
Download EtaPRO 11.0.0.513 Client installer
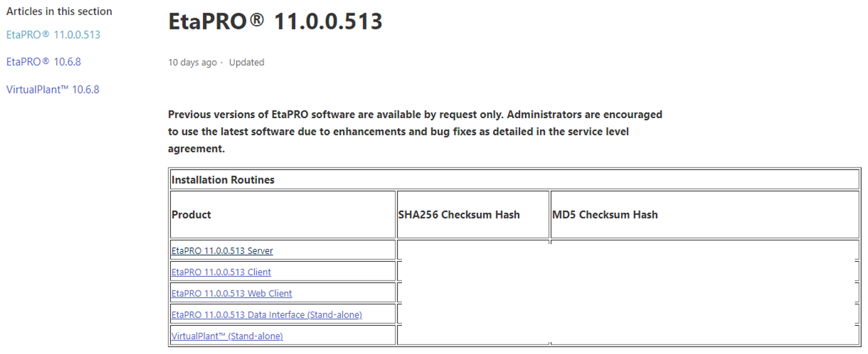pyautogui.click(x=221, y=272)
